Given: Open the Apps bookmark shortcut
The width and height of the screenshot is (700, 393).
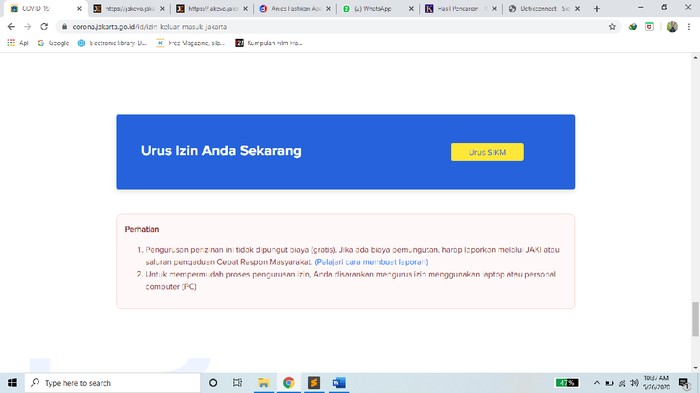Looking at the screenshot, I should click(x=18, y=43).
